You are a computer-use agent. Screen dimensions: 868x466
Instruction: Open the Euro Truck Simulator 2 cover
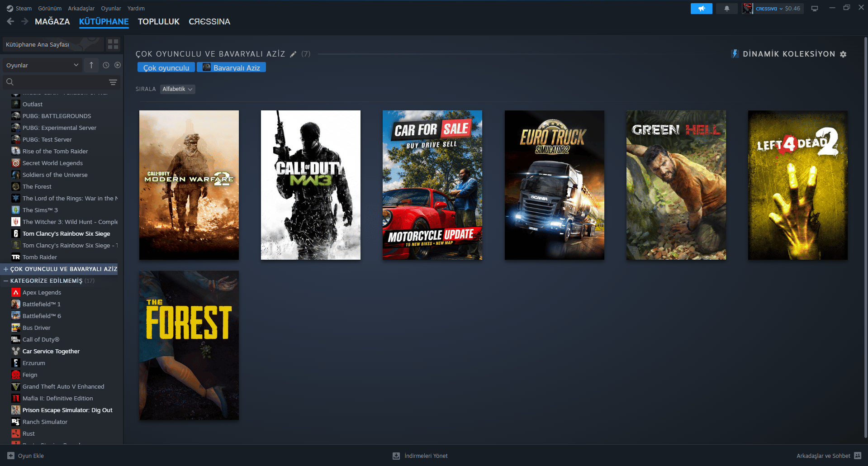point(555,185)
